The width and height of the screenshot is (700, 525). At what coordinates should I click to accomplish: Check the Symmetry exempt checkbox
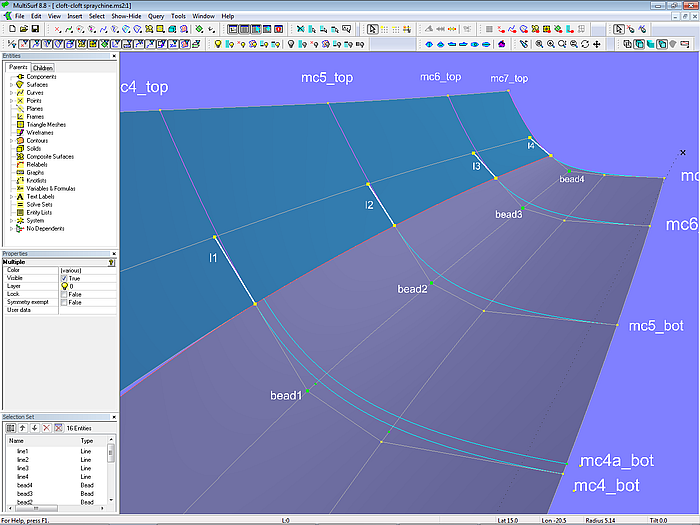[65, 301]
